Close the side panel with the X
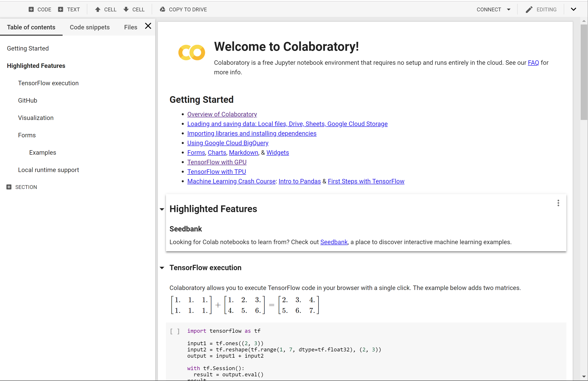The height and width of the screenshot is (381, 588). 148,26
